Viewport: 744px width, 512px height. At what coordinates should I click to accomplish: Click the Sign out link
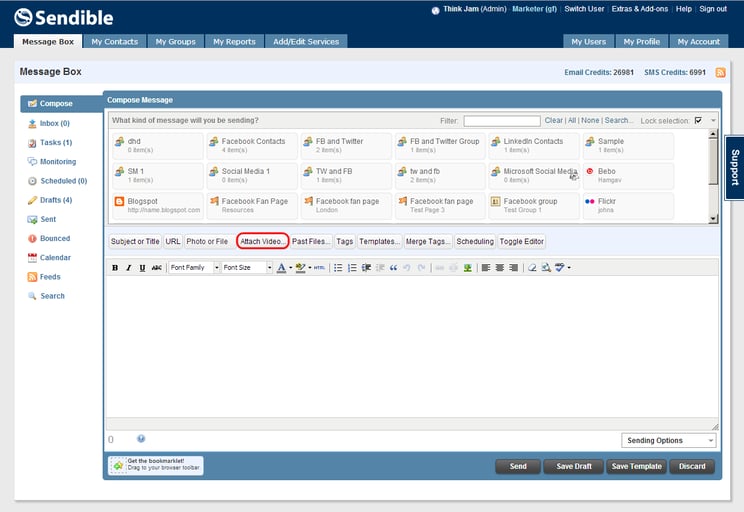[713, 9]
